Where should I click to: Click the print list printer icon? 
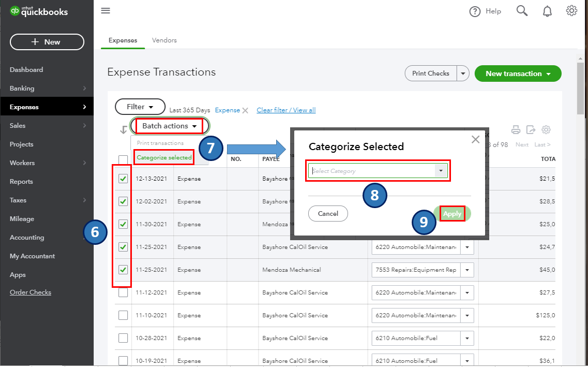pyautogui.click(x=516, y=130)
